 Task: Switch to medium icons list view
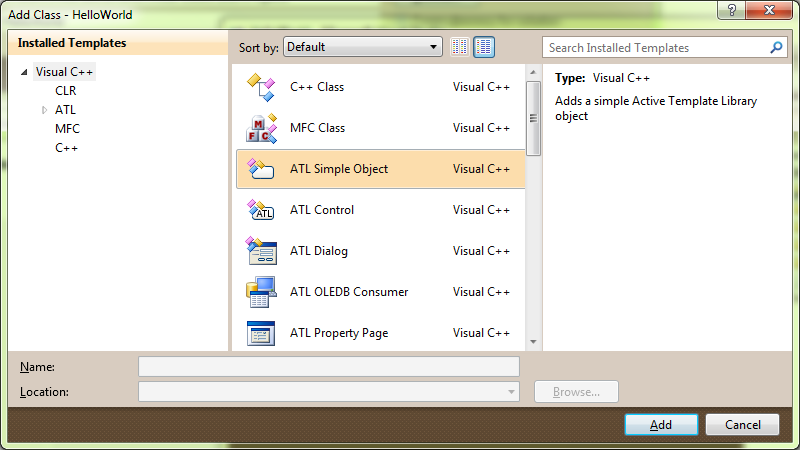(x=484, y=47)
